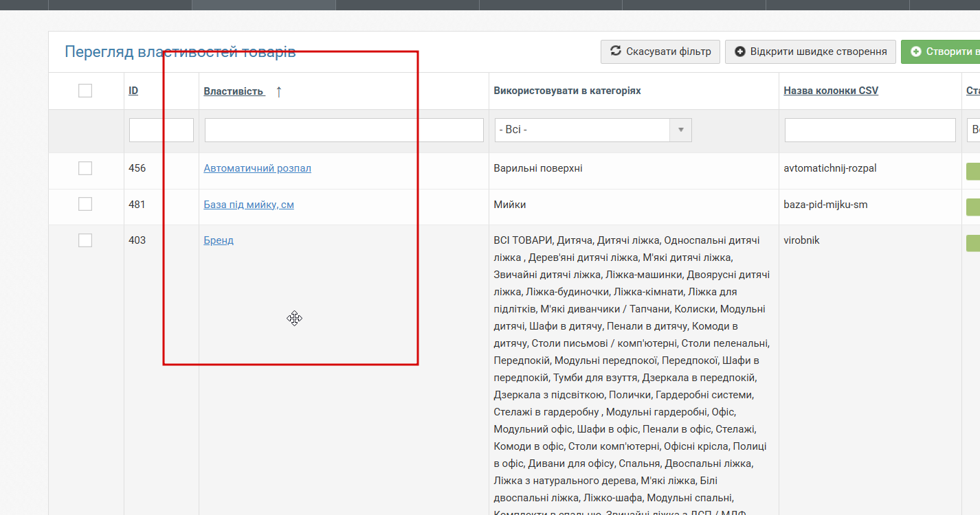Viewport: 980px width, 515px height.
Task: Open the Бренд property link
Action: [219, 240]
